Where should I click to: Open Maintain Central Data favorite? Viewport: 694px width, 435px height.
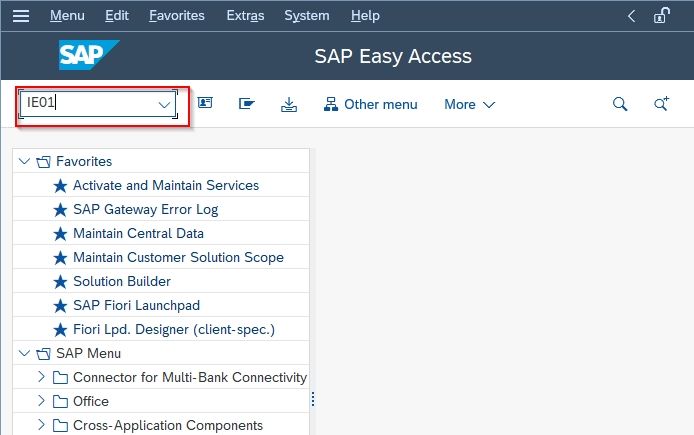tap(139, 233)
